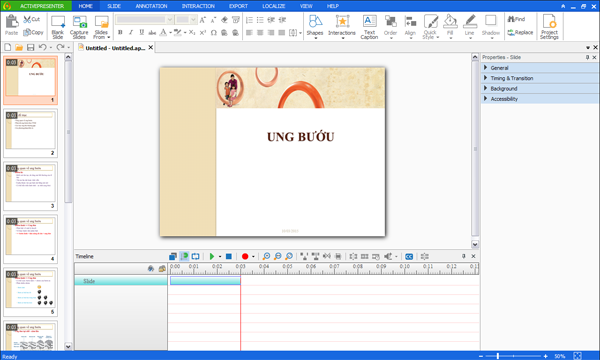Click the zoom slider handle in status bar
The width and height of the screenshot is (600, 360).
pos(498,356)
